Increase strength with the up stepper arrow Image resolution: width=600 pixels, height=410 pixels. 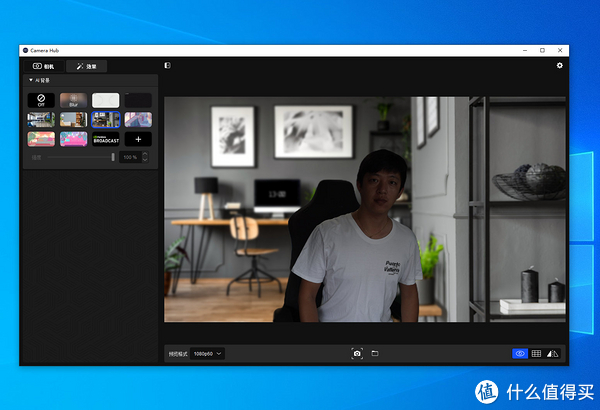point(145,154)
